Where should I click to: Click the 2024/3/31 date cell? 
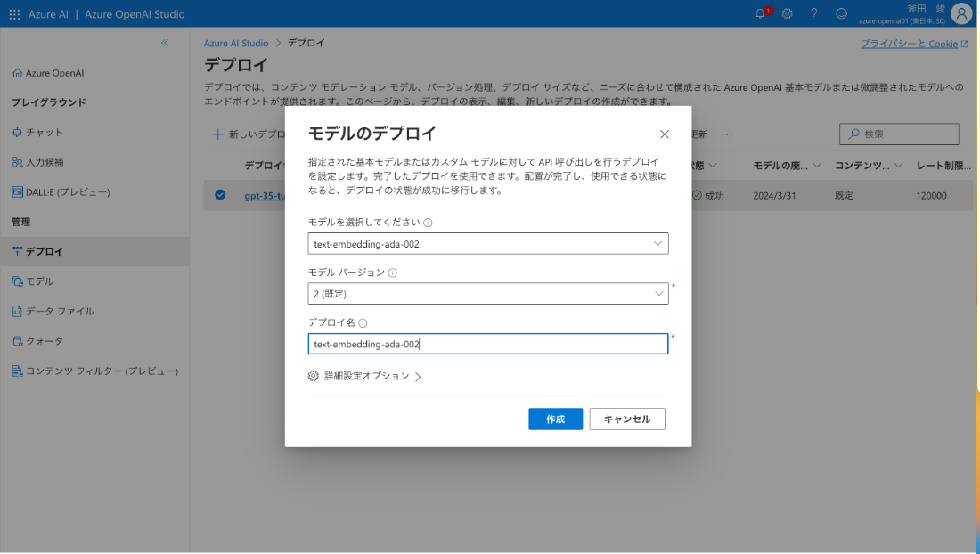[x=774, y=195]
